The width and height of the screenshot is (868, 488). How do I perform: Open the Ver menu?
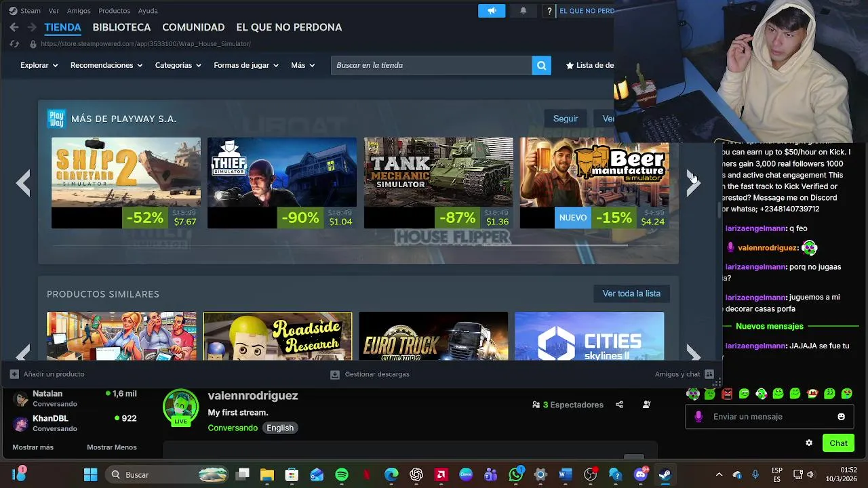(54, 11)
